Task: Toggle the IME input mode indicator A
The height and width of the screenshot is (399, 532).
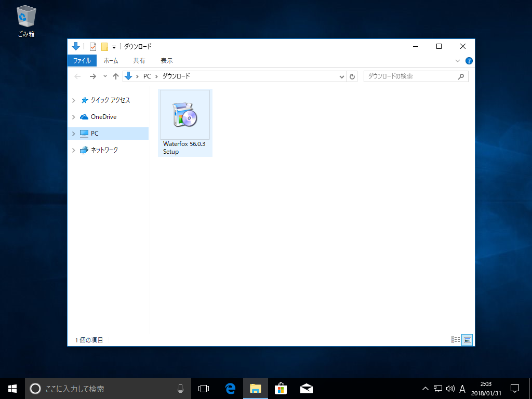Action: click(462, 389)
